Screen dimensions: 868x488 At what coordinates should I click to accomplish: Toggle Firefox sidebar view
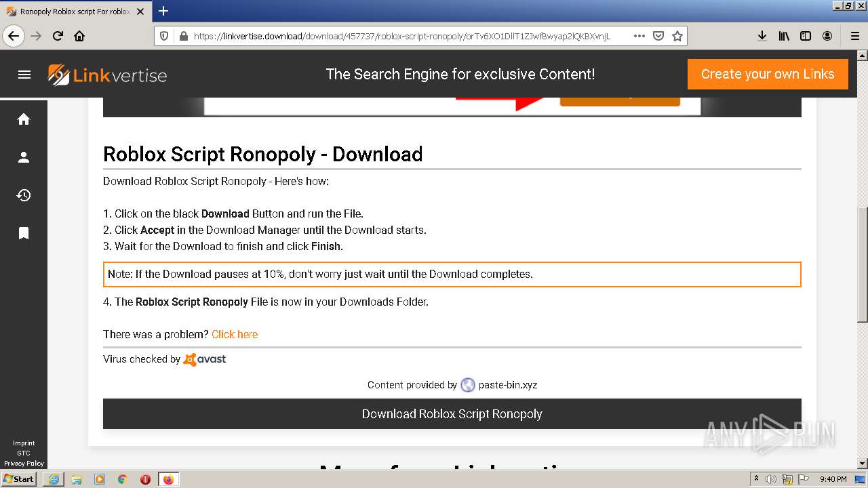tap(806, 36)
